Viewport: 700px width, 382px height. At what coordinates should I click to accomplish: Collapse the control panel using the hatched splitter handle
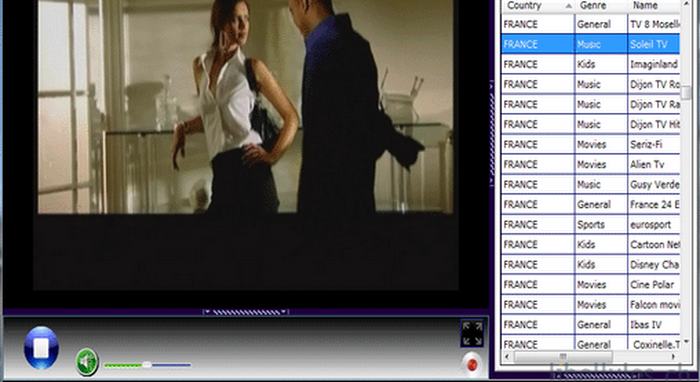click(245, 312)
